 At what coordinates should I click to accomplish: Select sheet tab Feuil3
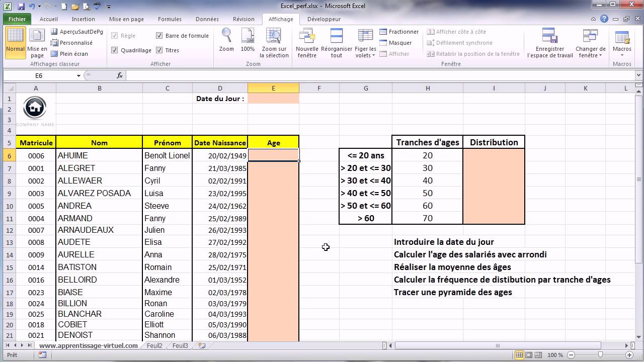pos(180,346)
